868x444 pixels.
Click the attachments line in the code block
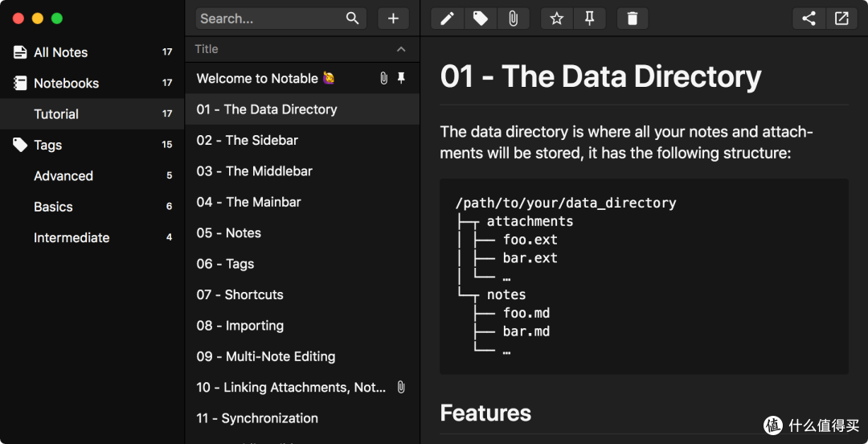[530, 221]
